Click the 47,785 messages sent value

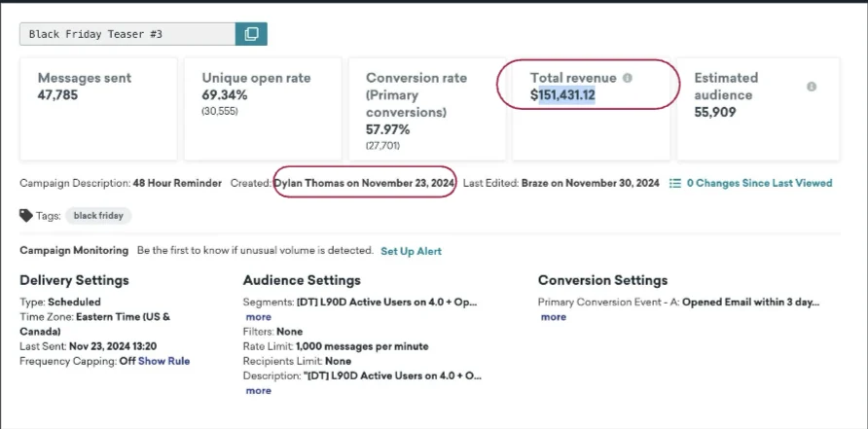coord(57,95)
